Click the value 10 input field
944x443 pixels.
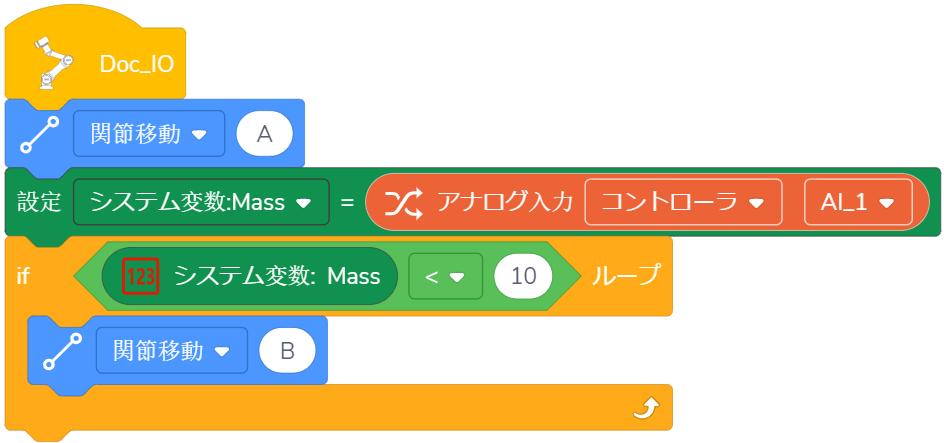[x=523, y=276]
